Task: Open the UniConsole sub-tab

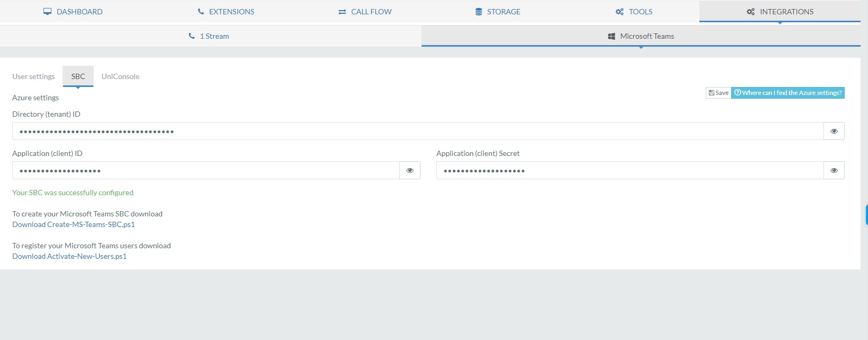Action: [x=120, y=76]
